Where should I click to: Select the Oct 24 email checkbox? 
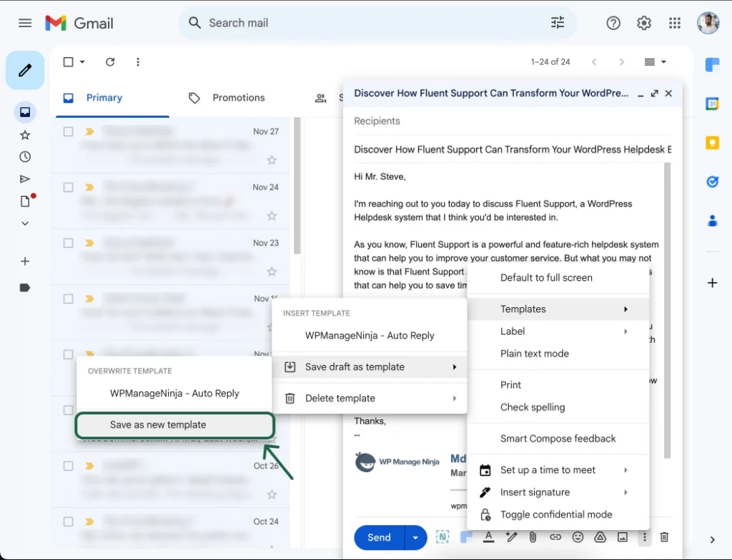(68, 521)
